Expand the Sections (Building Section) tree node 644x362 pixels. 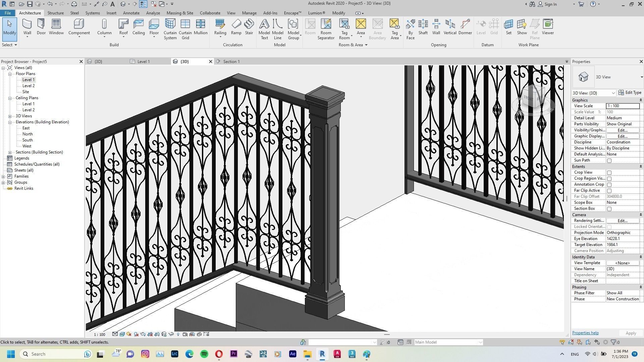tap(10, 152)
